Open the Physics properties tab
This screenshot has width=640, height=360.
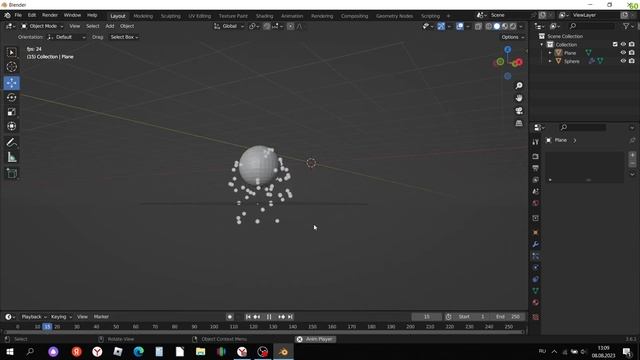536,267
